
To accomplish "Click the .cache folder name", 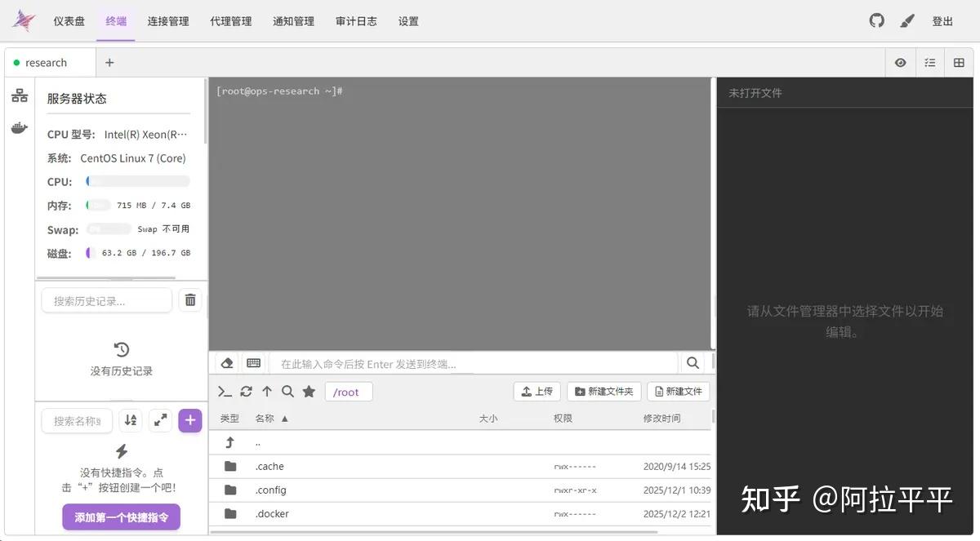I will click(x=269, y=466).
